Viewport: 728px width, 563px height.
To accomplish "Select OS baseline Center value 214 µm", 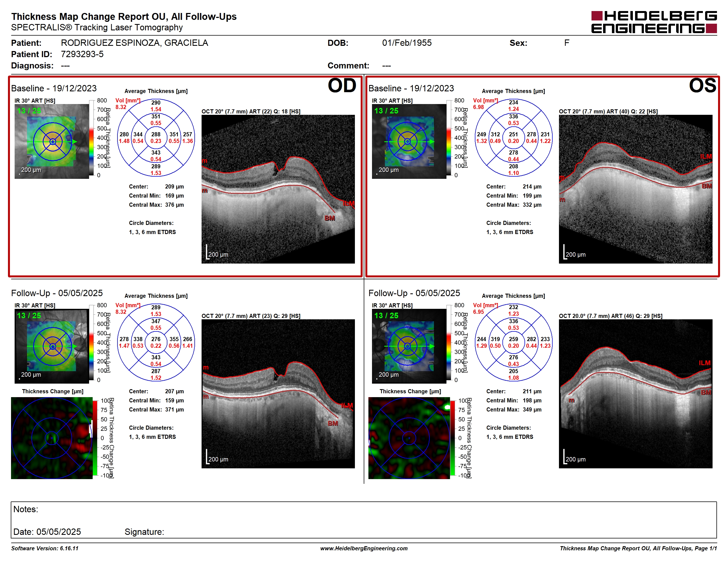I will click(x=532, y=187).
